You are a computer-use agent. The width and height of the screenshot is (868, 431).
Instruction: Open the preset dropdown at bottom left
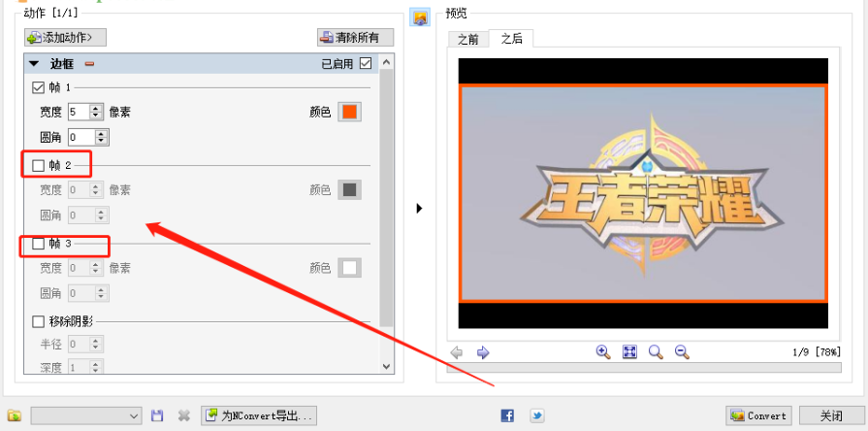tap(87, 415)
